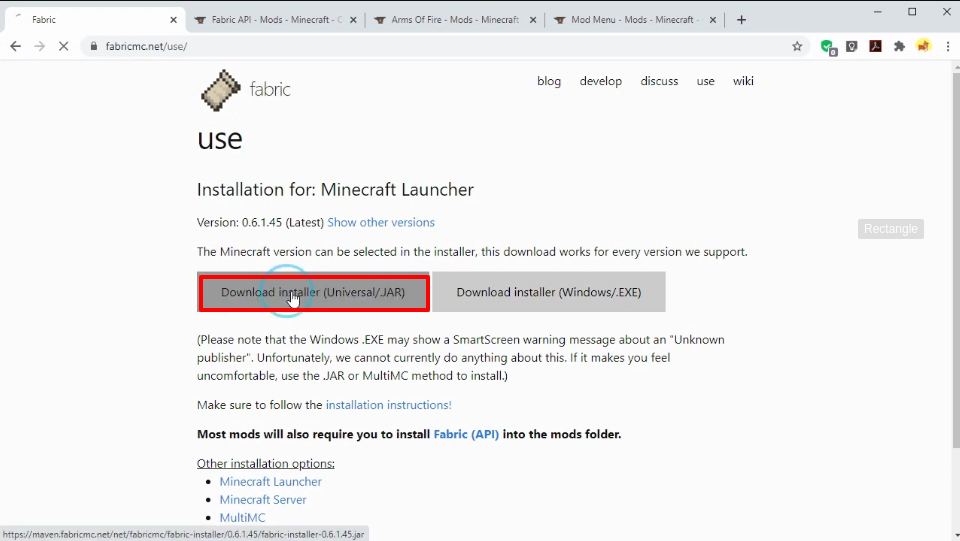Click the dark shield extension icon
Screen dimensions: 960x541
(852, 46)
